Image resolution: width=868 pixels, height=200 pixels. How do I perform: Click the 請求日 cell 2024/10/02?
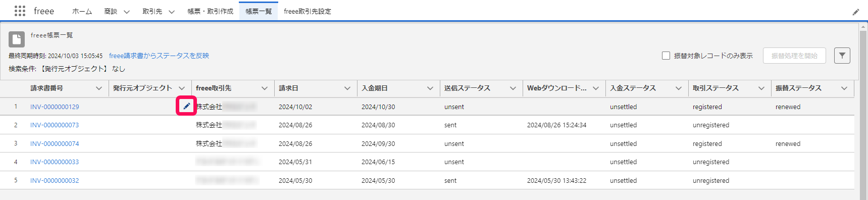click(295, 107)
